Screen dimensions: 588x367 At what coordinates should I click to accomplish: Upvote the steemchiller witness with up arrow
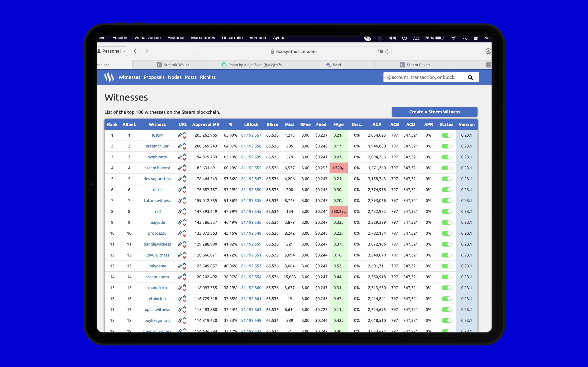tap(184, 144)
